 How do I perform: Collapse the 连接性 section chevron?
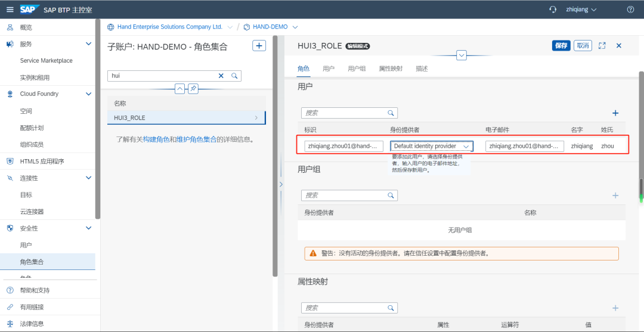[x=88, y=178]
